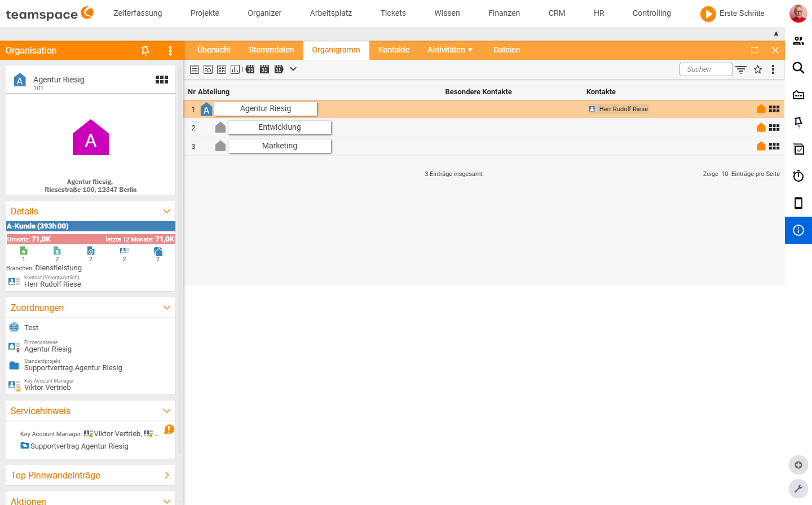Switch to the Stammdaten tab
This screenshot has width=812, height=505.
click(271, 50)
